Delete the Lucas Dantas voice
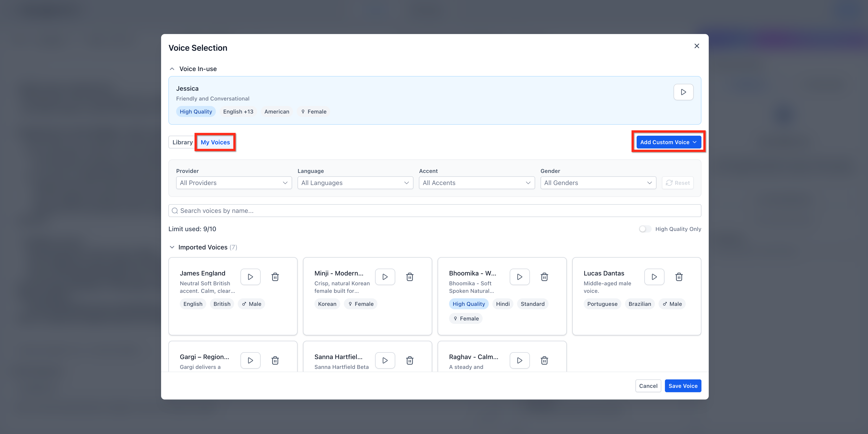The width and height of the screenshot is (868, 434). (679, 277)
